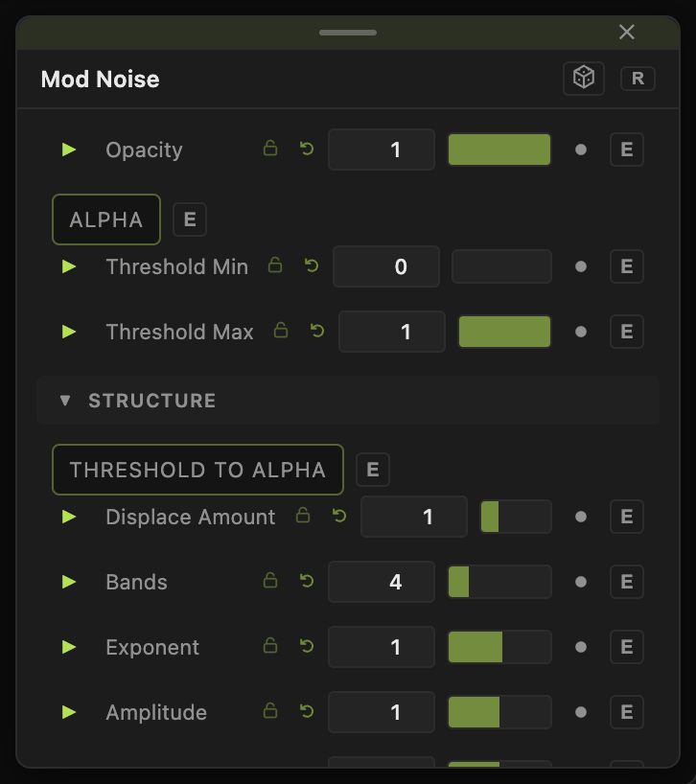Screen dimensions: 696x784
Task: Expand the Opacity row play triangle
Action: pyautogui.click(x=69, y=150)
